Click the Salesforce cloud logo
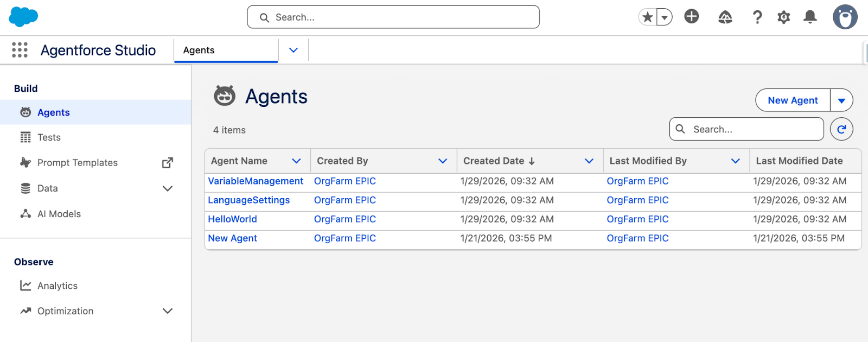 click(23, 17)
